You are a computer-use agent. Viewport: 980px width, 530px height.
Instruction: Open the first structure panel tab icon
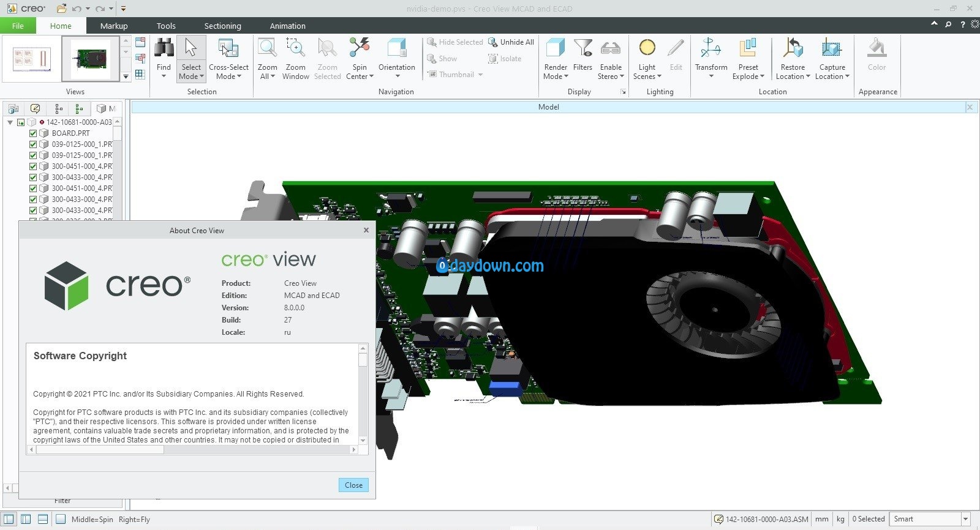13,109
